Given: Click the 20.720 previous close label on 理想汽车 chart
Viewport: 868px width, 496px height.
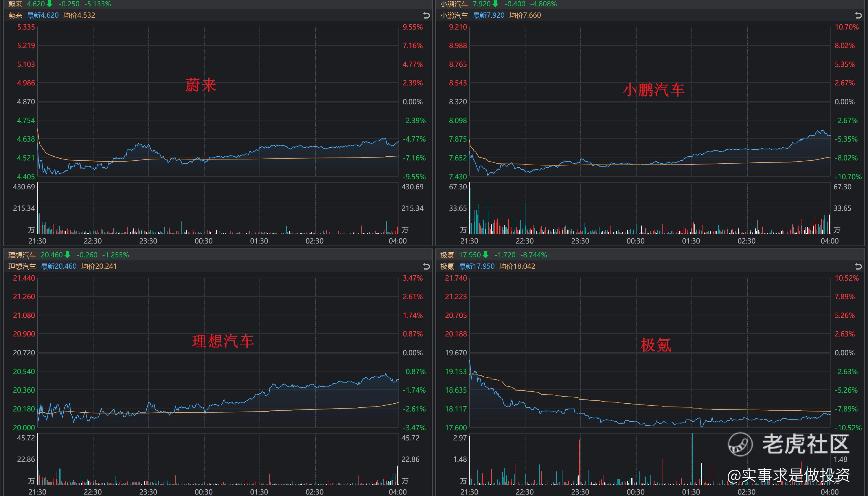Looking at the screenshot, I should [x=24, y=353].
